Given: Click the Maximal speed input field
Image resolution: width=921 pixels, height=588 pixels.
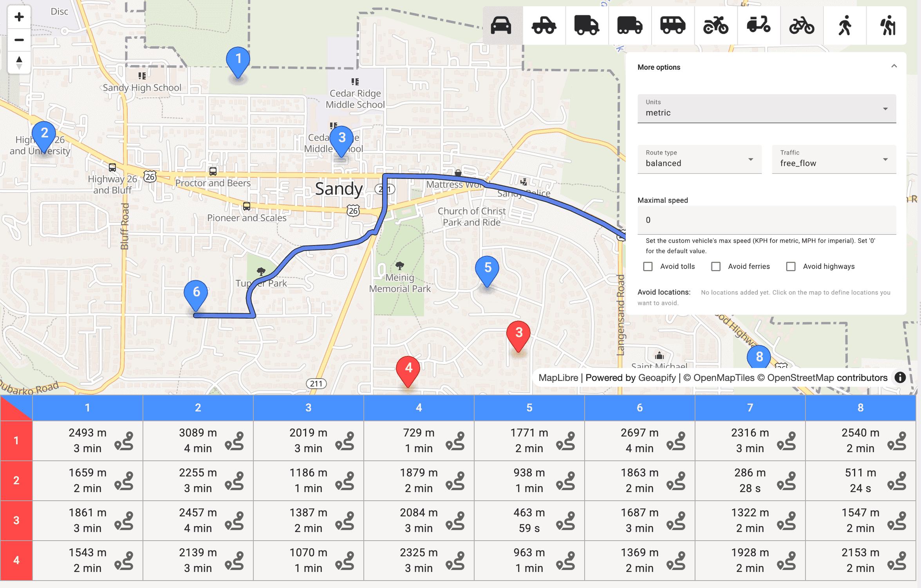Looking at the screenshot, I should (x=766, y=220).
